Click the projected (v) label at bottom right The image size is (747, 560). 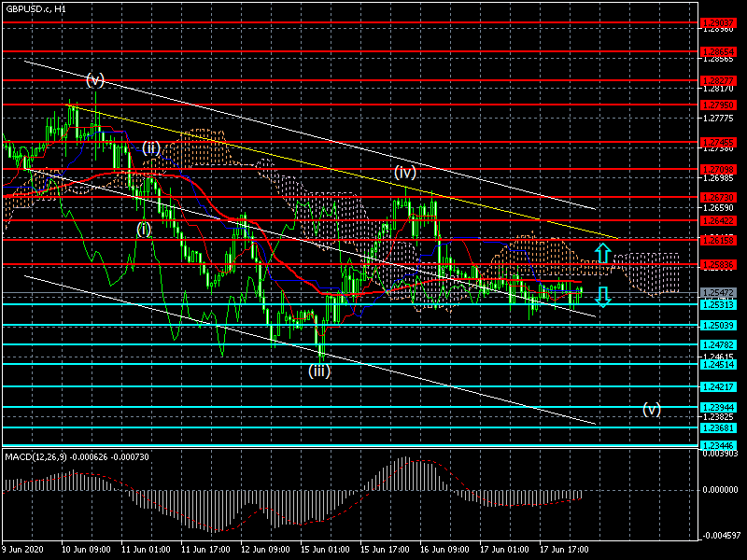pyautogui.click(x=651, y=409)
